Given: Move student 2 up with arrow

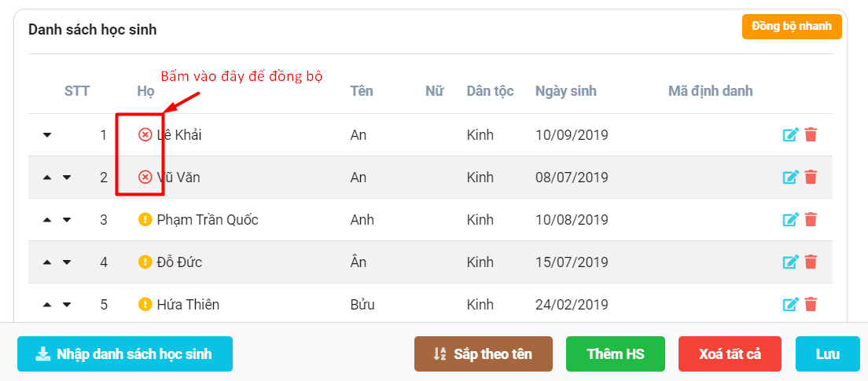Looking at the screenshot, I should (47, 178).
